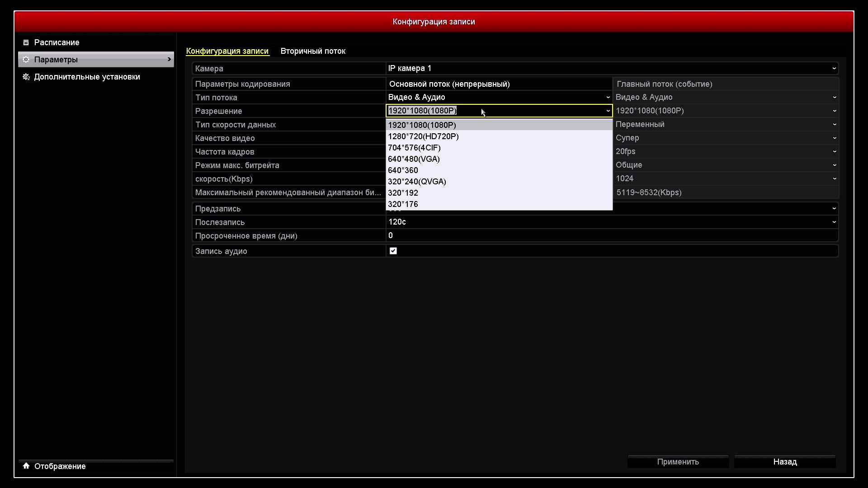868x488 pixels.
Task: Click the 5119~8532(Kbps) recommended range value
Action: click(649, 192)
